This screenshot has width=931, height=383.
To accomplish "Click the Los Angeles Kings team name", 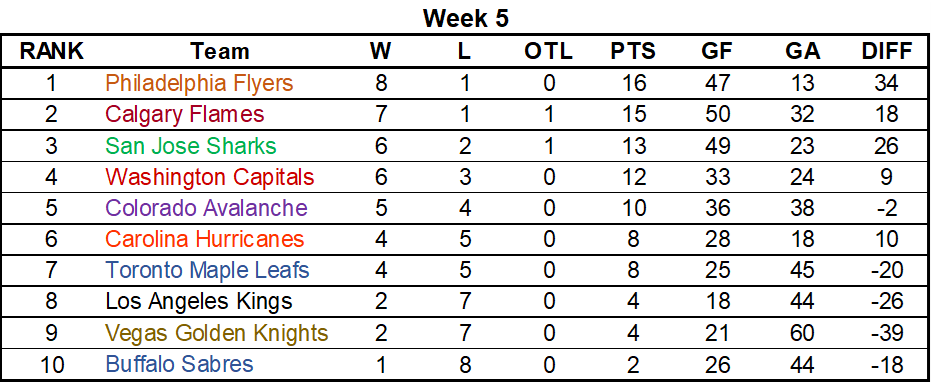I will pos(199,302).
